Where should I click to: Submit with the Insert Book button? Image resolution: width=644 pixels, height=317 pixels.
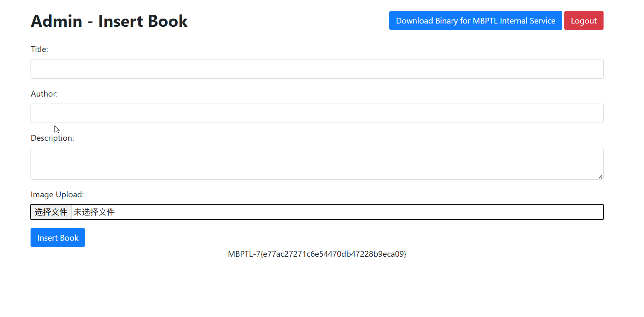(58, 238)
